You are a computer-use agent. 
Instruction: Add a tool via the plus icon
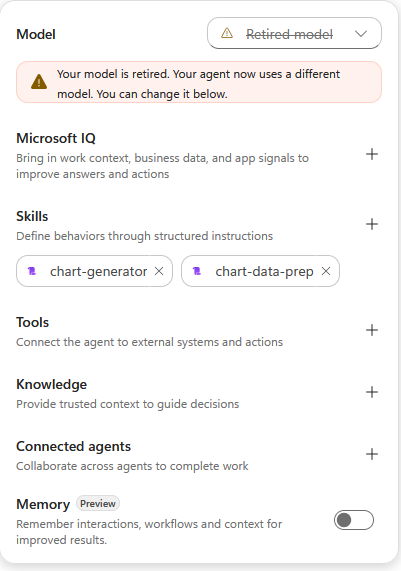coord(371,330)
